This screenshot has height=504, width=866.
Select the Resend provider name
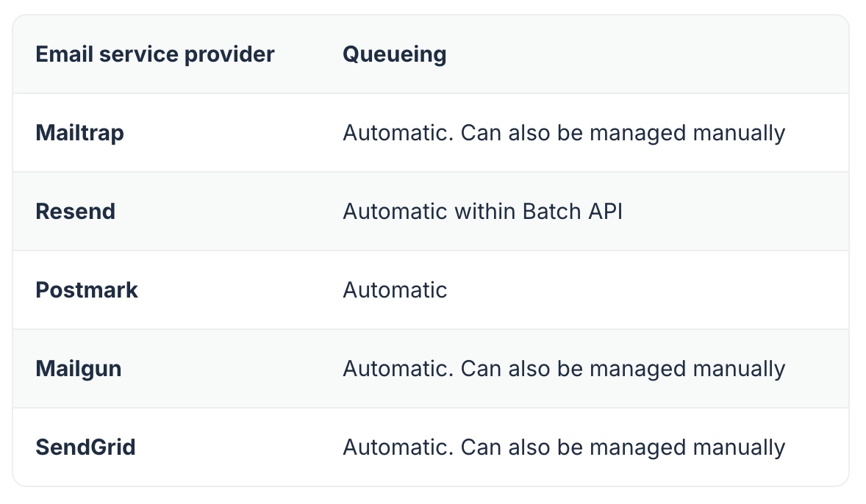pyautogui.click(x=75, y=212)
